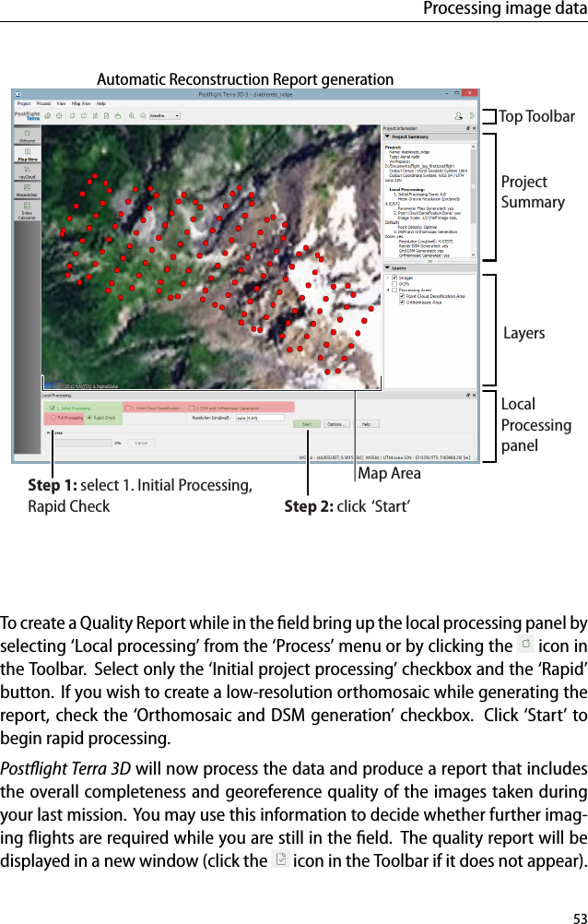
Task: Click the splitter handle above Layers section
Action: (x=429, y=262)
